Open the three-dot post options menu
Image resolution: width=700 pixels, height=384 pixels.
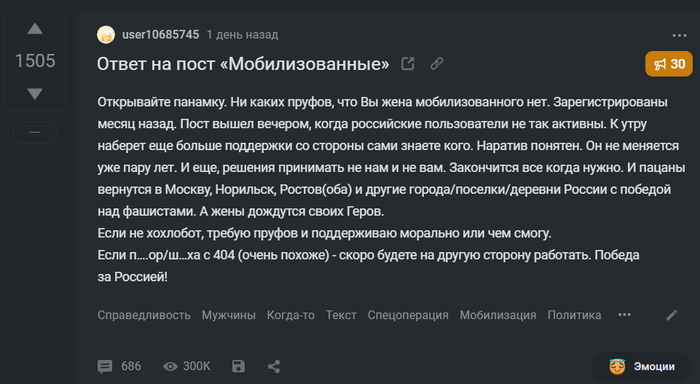tap(679, 35)
